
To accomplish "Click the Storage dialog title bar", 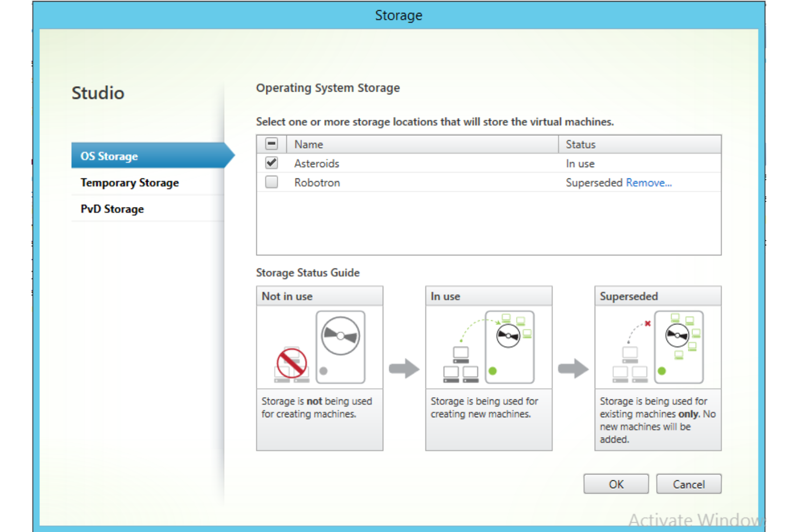I will 399,15.
